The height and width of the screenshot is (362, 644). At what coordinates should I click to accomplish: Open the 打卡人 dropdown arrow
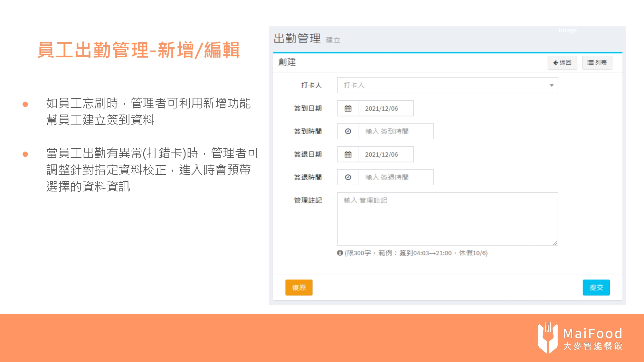pyautogui.click(x=551, y=86)
